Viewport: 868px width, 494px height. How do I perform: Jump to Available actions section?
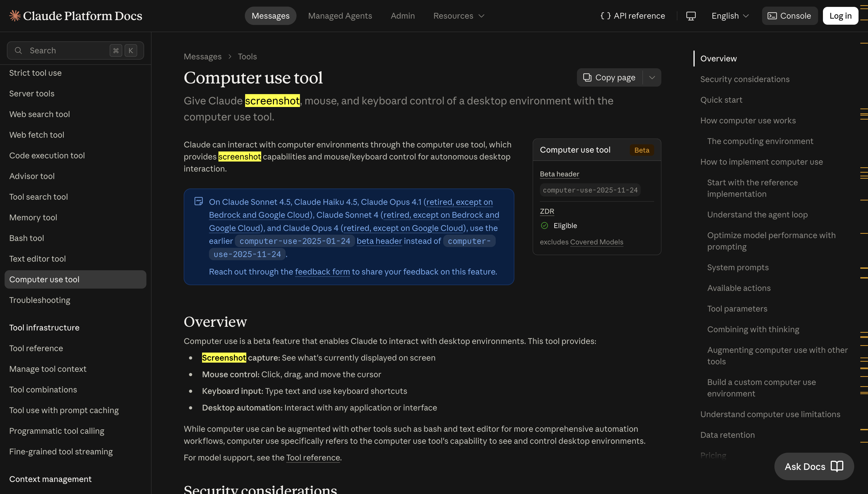739,288
